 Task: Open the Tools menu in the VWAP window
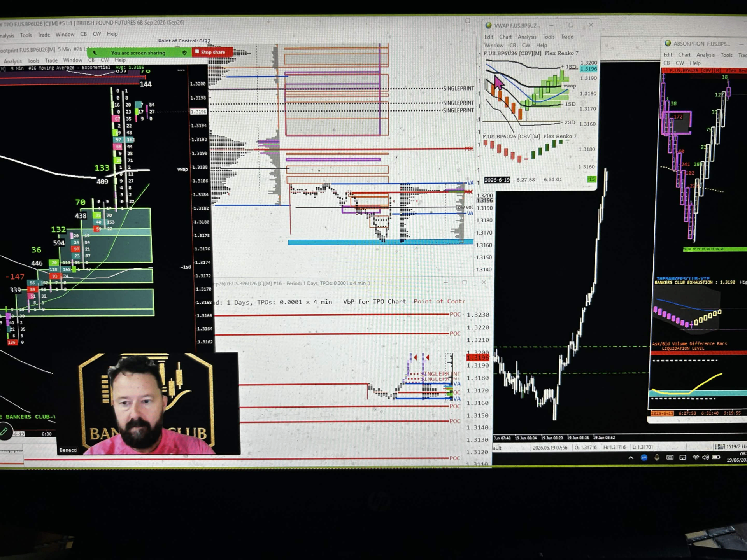549,37
